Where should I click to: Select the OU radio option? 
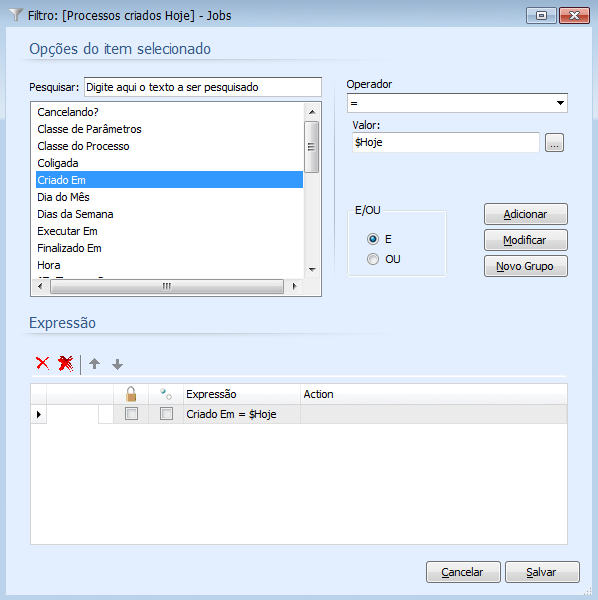373,259
